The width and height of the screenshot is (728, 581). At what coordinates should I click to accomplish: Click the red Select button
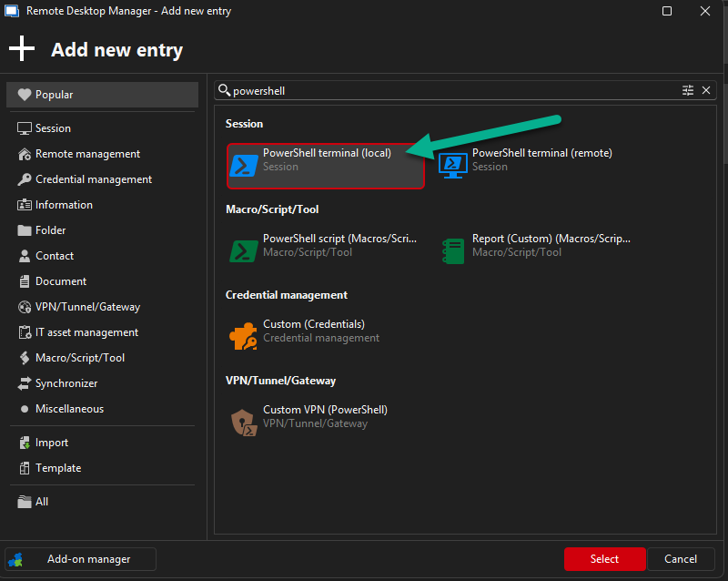604,559
